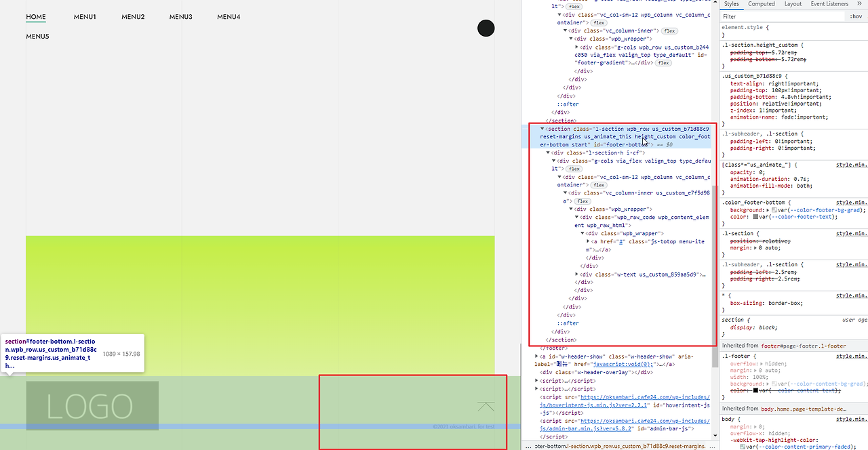Expand the footer-gradient g-cols div
The image size is (868, 450).
576,47
